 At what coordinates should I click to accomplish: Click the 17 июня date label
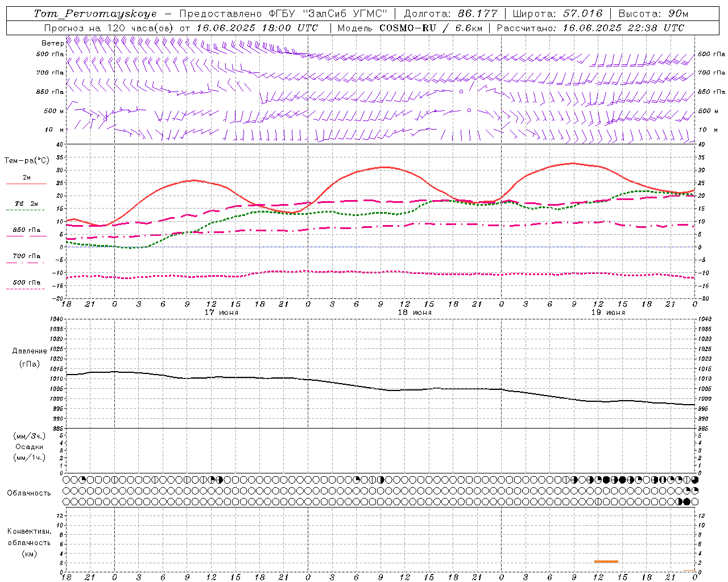tap(221, 313)
